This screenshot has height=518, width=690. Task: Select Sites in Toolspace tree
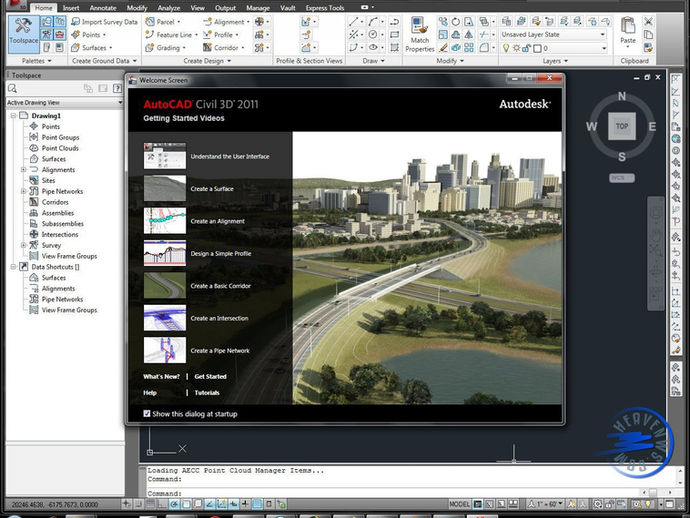[48, 180]
